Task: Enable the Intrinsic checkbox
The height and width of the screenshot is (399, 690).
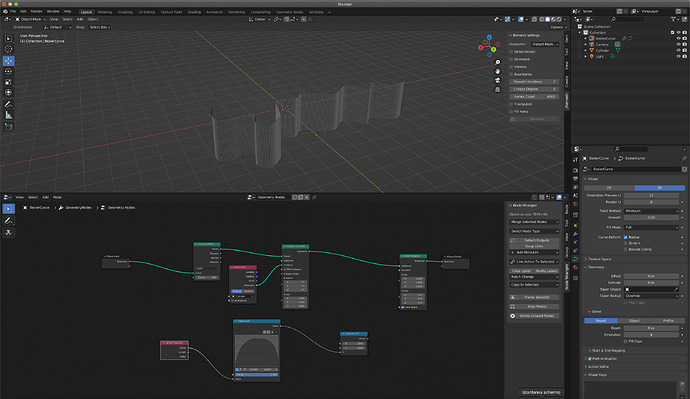Action: pos(511,66)
